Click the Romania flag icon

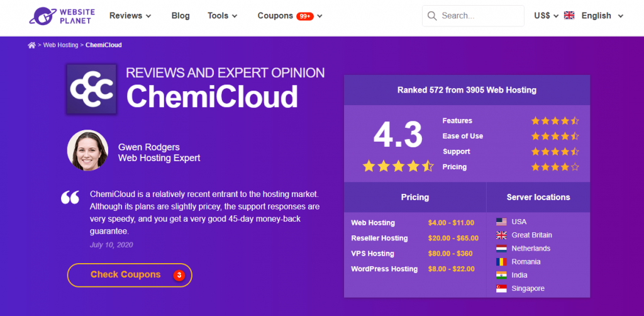click(x=501, y=262)
